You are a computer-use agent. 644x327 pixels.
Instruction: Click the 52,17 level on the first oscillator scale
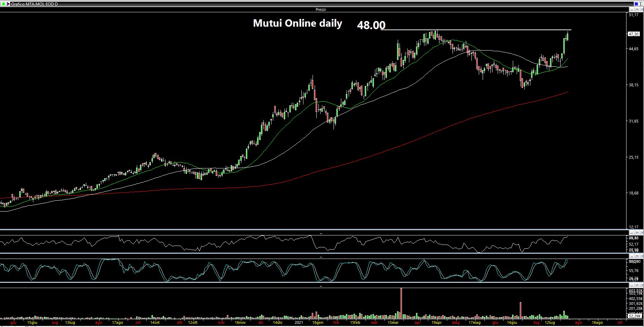633,244
